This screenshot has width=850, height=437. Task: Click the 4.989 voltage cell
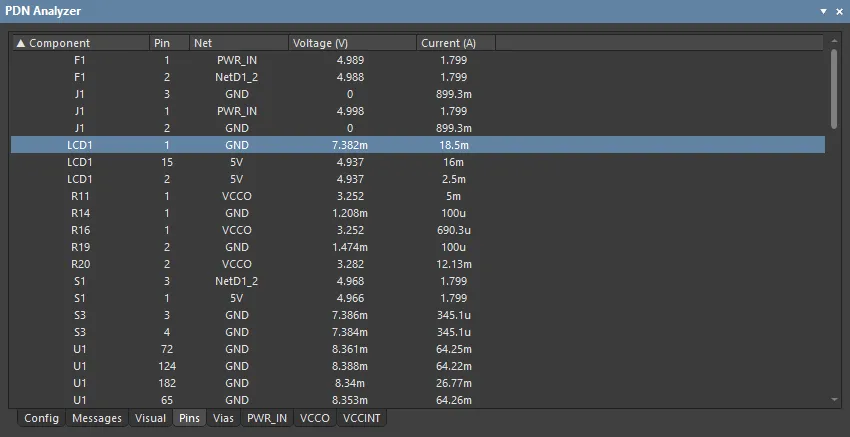pos(350,60)
